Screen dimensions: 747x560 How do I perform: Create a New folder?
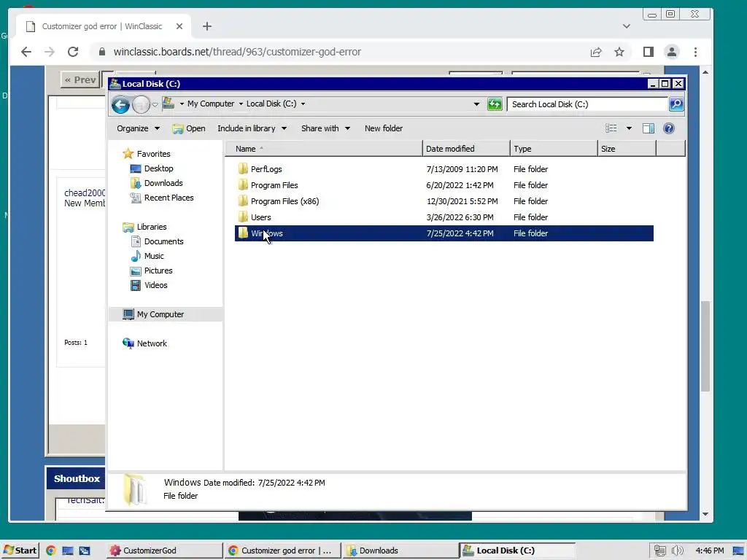tap(384, 128)
